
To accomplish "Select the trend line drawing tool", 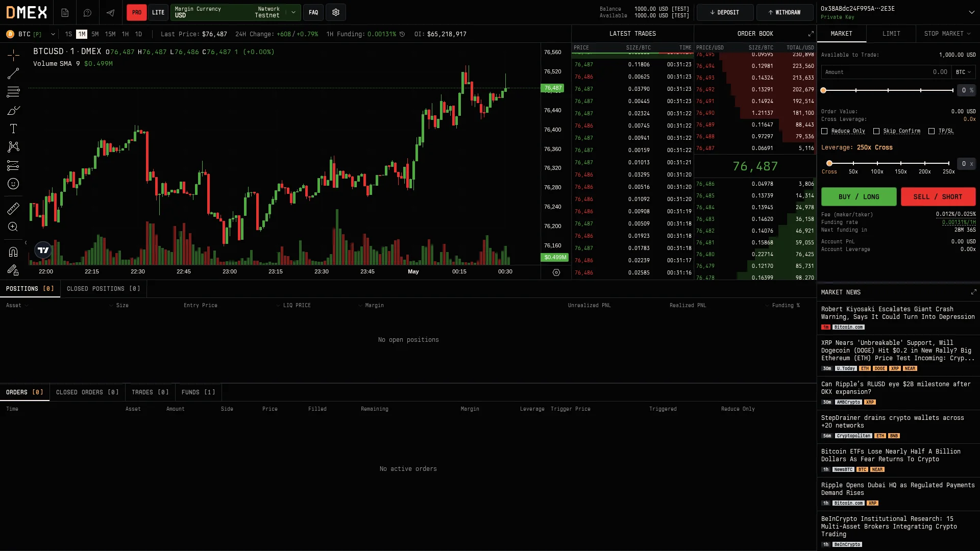I will tap(13, 73).
